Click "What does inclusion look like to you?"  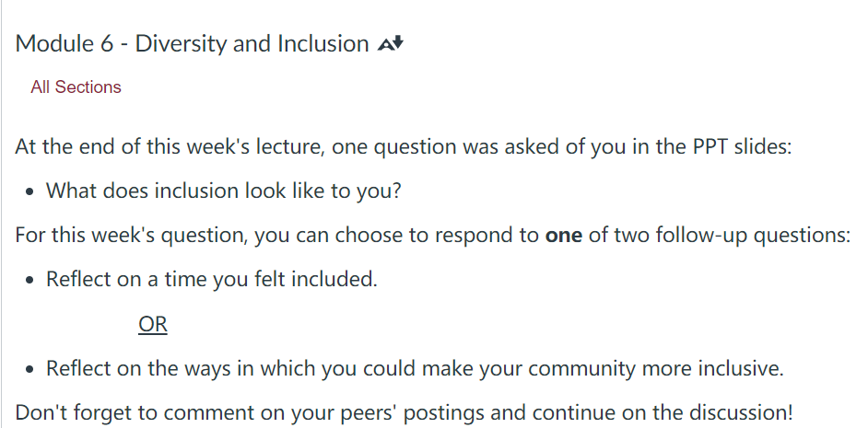tap(223, 191)
